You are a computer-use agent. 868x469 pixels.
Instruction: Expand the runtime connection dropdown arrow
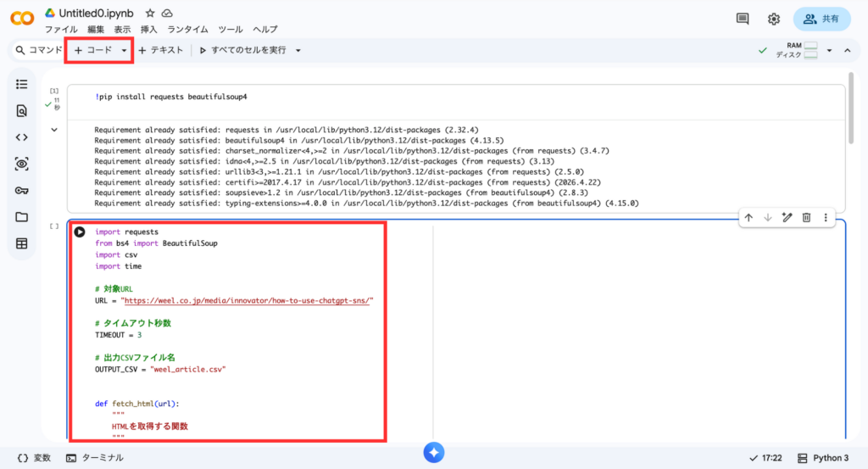(829, 50)
